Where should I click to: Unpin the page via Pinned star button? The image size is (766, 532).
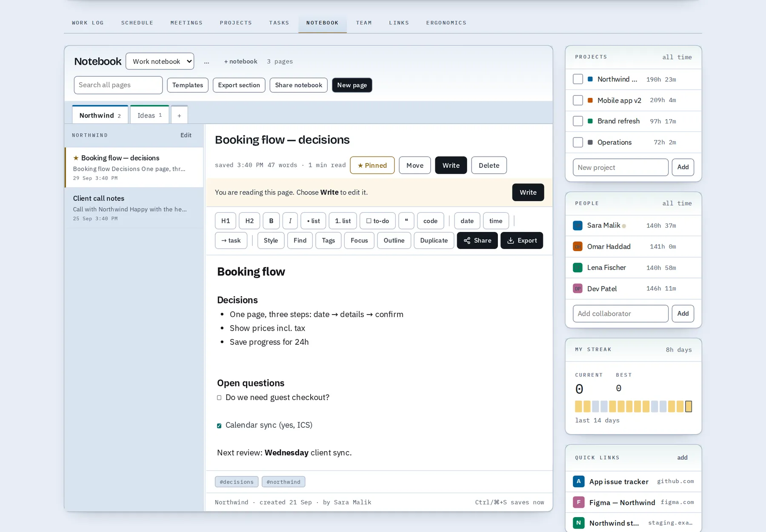pos(372,165)
